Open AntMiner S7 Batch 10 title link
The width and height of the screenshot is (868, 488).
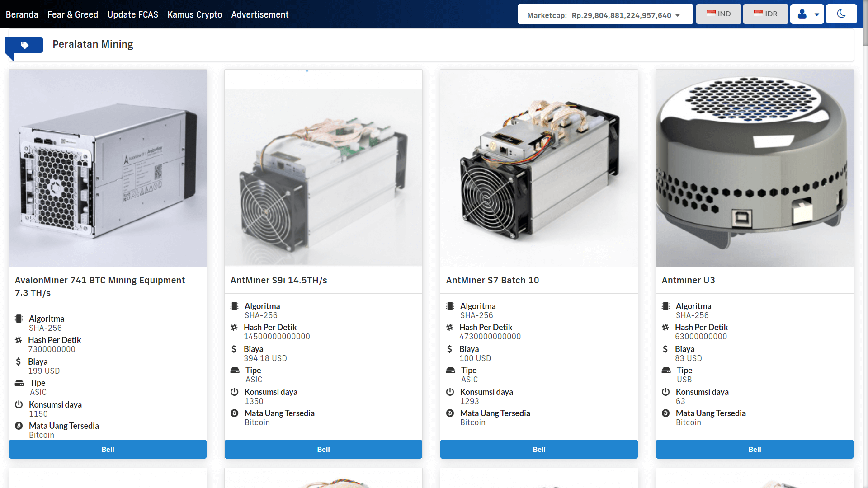point(492,280)
